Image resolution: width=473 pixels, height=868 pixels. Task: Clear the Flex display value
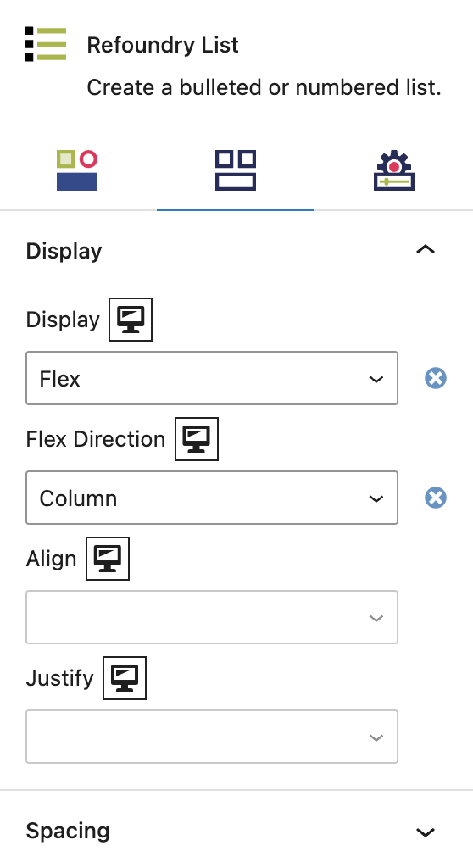436,378
